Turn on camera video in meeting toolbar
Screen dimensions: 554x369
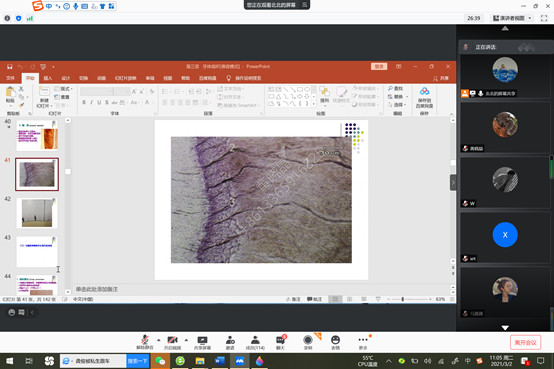pos(172,341)
